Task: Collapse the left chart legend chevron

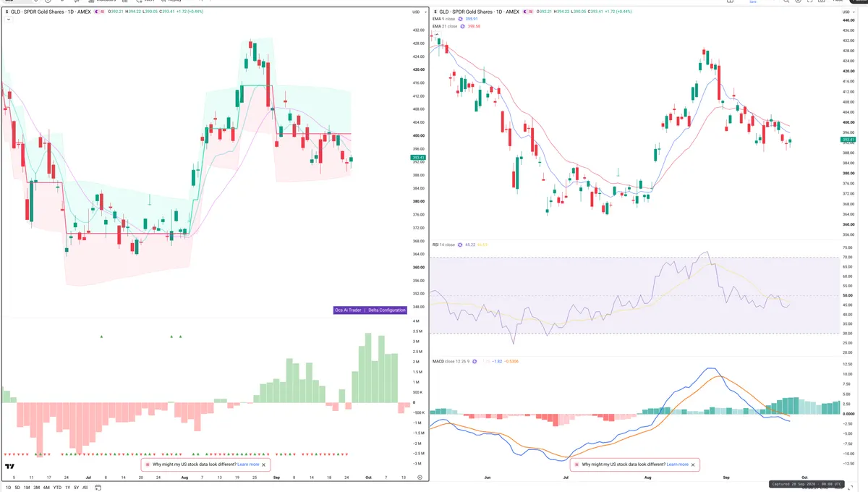Action: (x=7, y=20)
